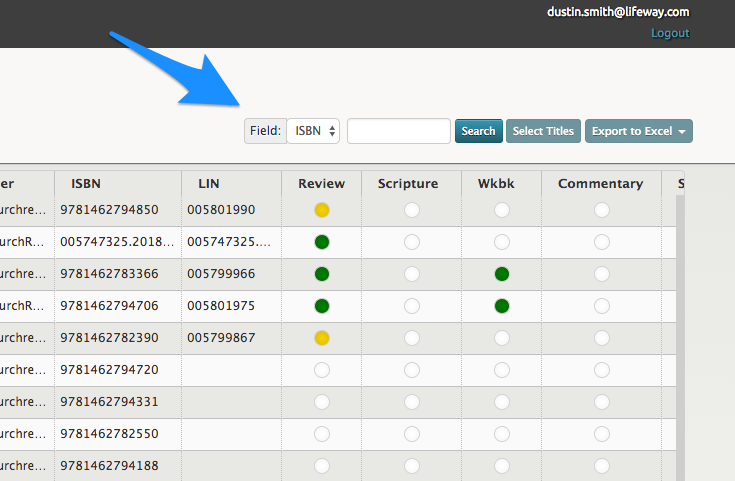Sort by the ISBN column header
735x481 pixels.
86,184
